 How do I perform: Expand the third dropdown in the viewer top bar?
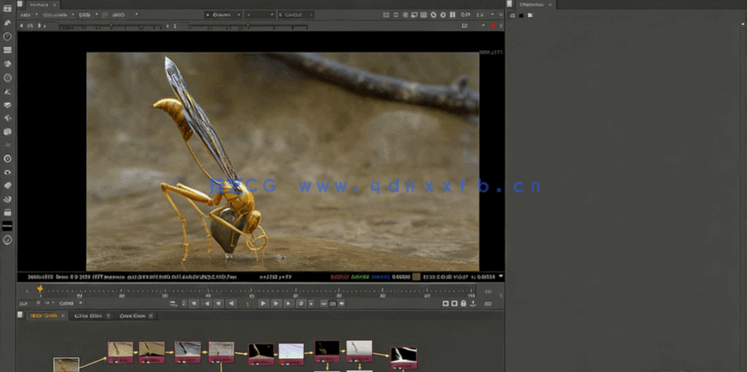tap(88, 15)
